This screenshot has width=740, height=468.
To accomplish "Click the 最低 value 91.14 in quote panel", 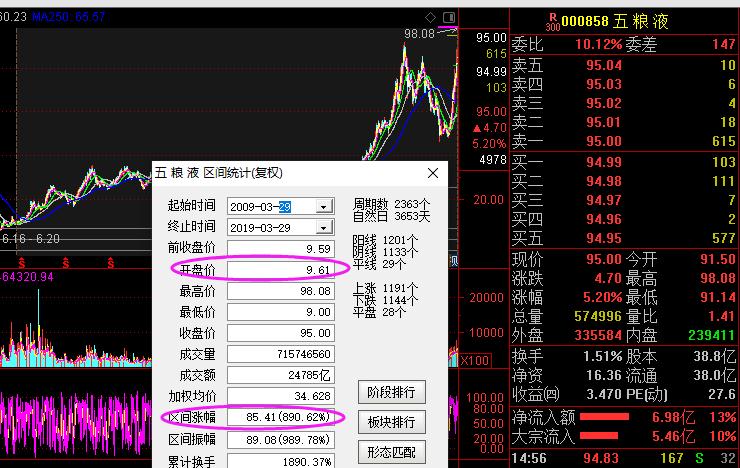I will coord(717,297).
